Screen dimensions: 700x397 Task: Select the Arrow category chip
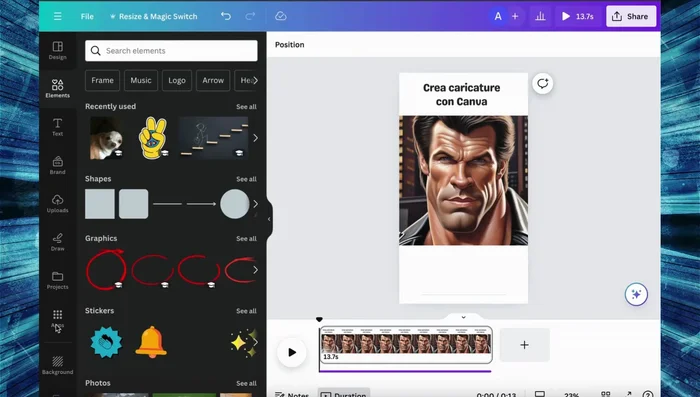(x=213, y=80)
